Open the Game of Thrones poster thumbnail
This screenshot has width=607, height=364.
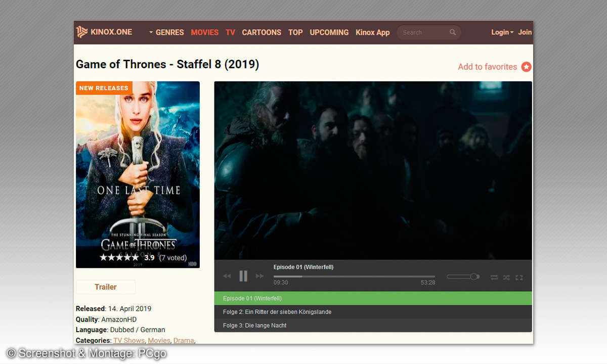(x=138, y=174)
